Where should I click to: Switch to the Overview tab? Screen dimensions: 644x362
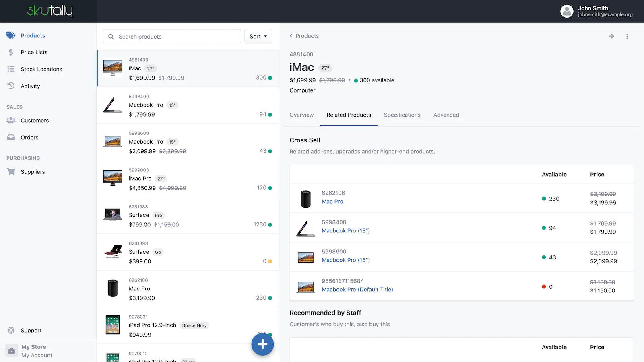(301, 115)
